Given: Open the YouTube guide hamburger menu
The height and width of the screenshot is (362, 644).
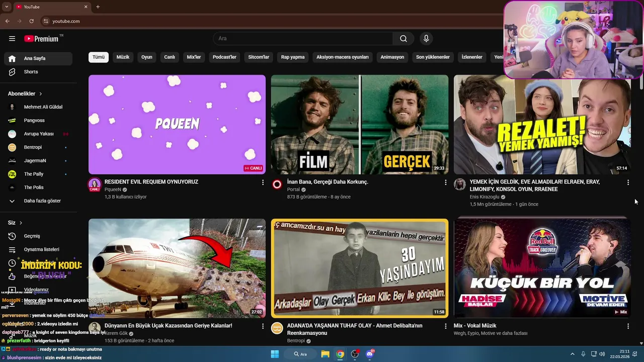Looking at the screenshot, I should tap(12, 39).
